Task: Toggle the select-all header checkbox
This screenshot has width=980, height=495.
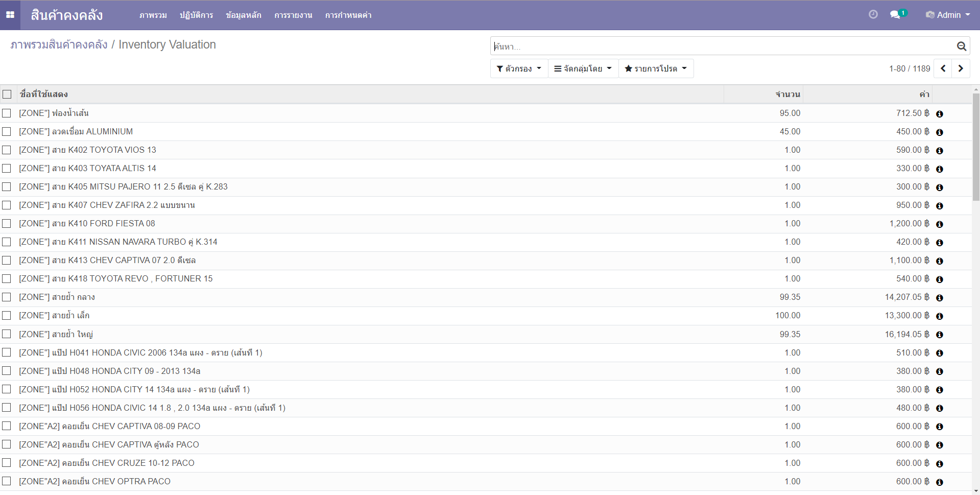Action: tap(7, 94)
